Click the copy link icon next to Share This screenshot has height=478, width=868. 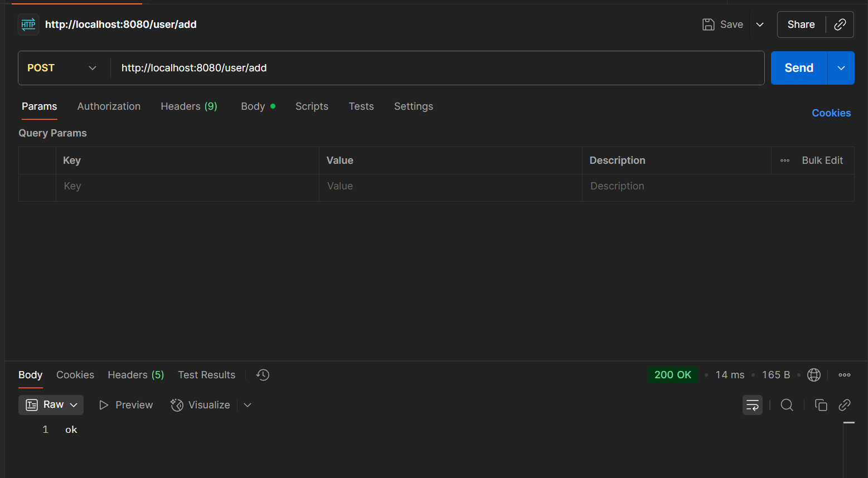840,25
